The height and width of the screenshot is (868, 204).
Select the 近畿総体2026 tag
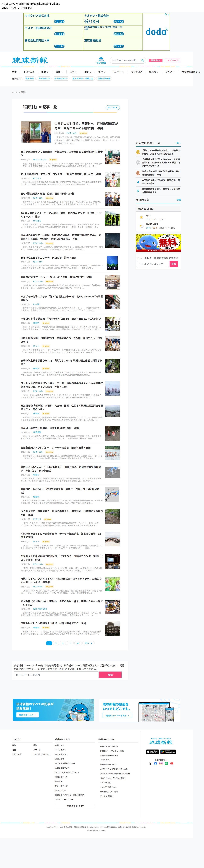pyautogui.click(x=61, y=78)
